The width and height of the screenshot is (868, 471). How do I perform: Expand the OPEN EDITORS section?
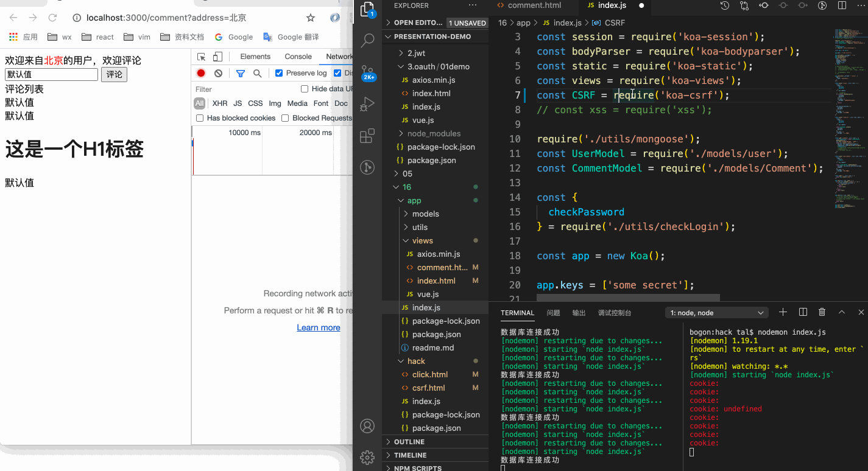click(414, 23)
